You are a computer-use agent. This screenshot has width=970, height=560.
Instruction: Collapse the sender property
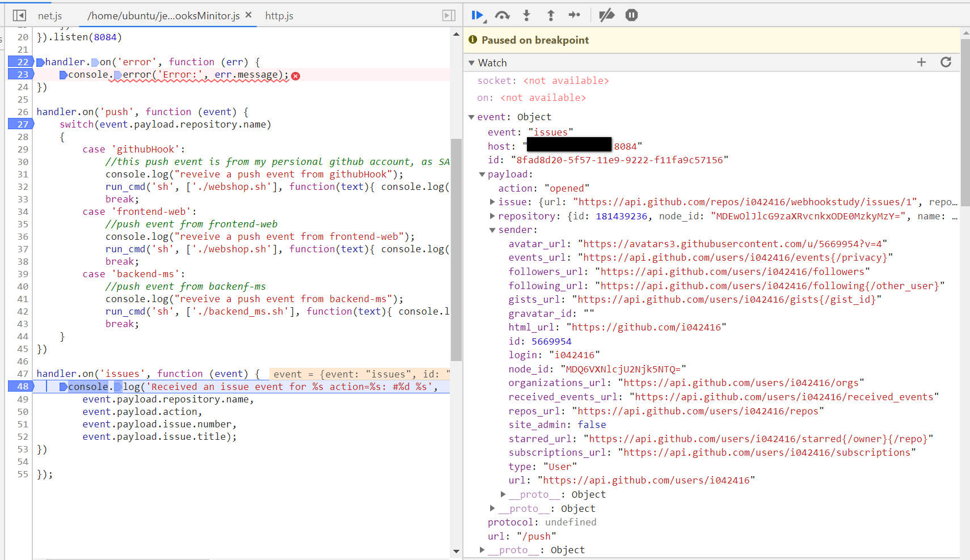(x=492, y=230)
